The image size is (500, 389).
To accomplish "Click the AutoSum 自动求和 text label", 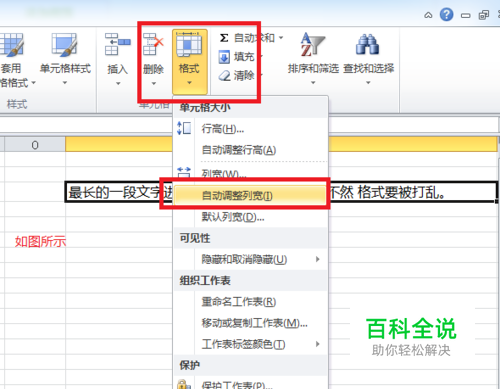I will coord(254,38).
